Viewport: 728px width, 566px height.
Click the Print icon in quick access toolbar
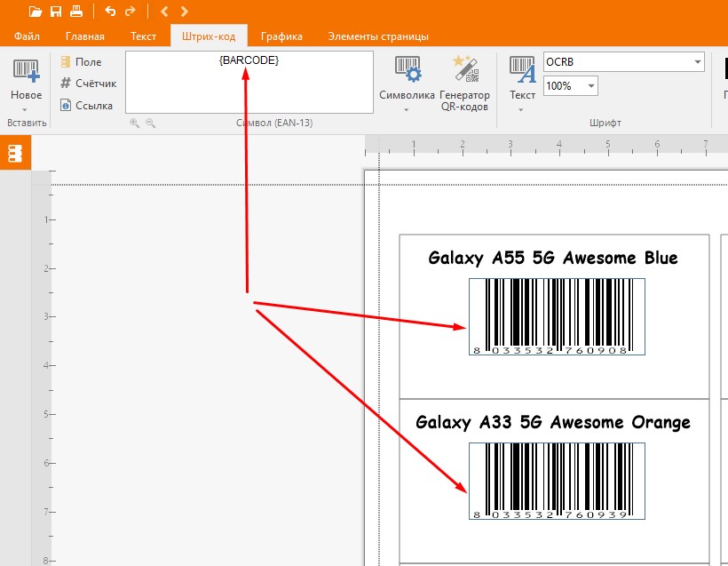coord(76,12)
